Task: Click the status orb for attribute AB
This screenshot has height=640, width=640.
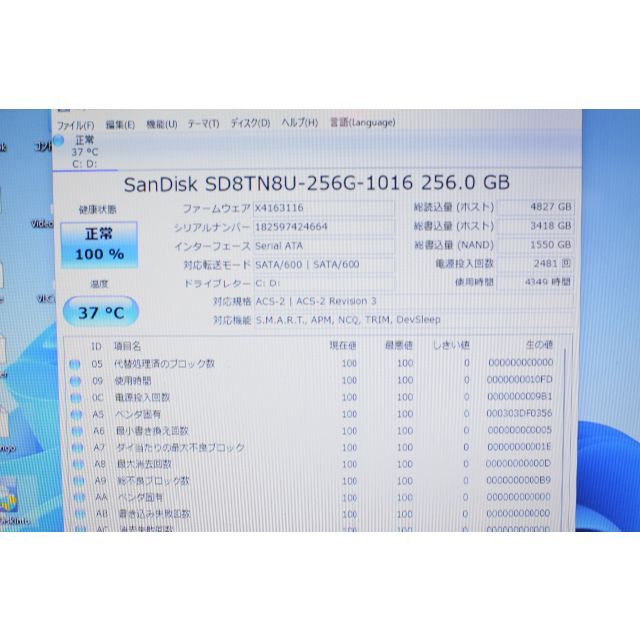Action: [80, 514]
